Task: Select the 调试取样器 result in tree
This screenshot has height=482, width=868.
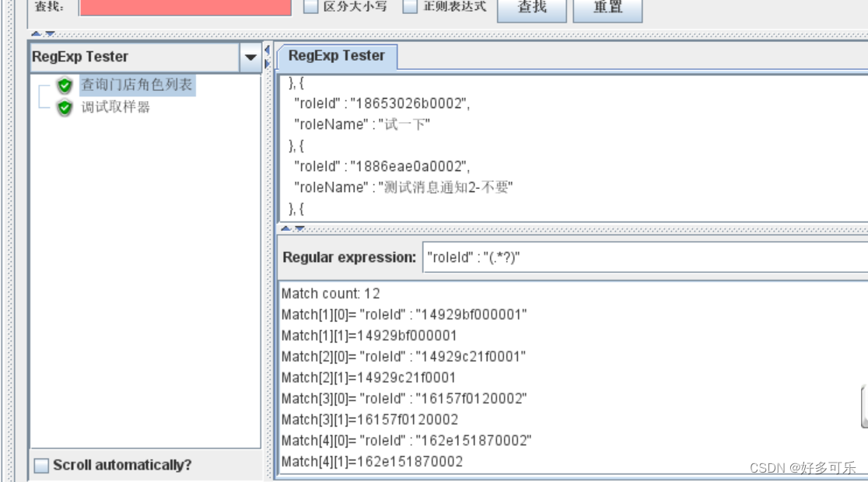Action: coord(116,107)
